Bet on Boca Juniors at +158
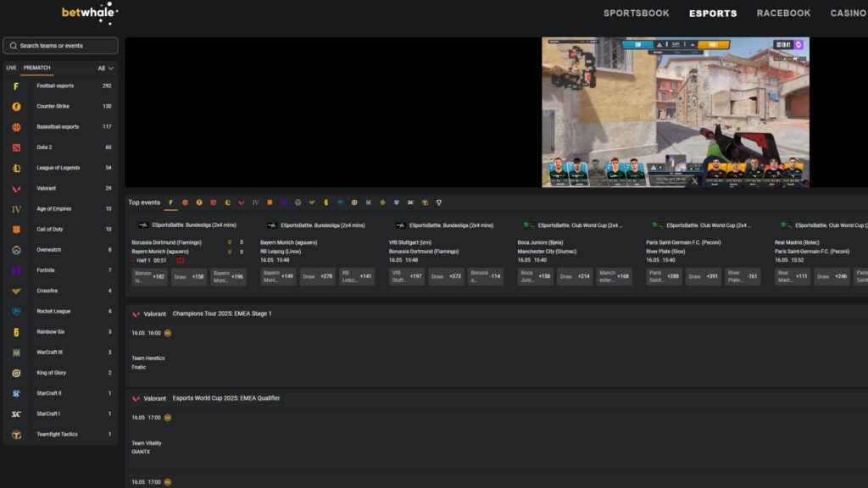Viewport: 868px width, 488px height. [535, 277]
